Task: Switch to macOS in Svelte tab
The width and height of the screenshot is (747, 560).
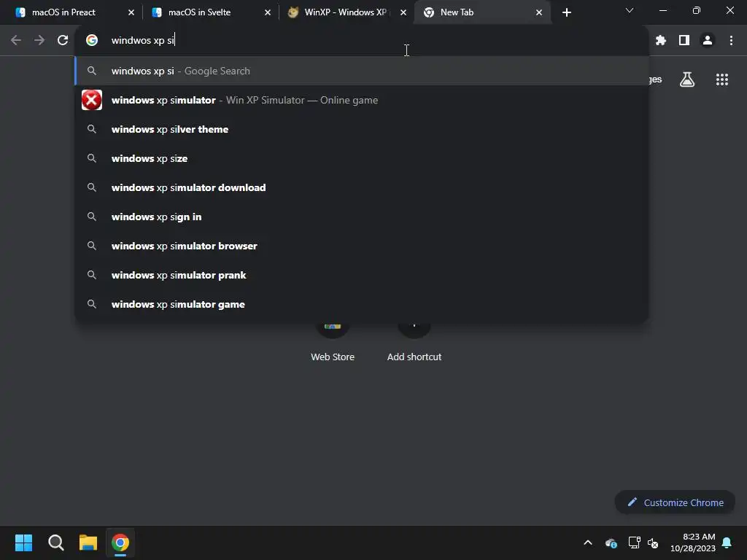Action: pyautogui.click(x=211, y=12)
